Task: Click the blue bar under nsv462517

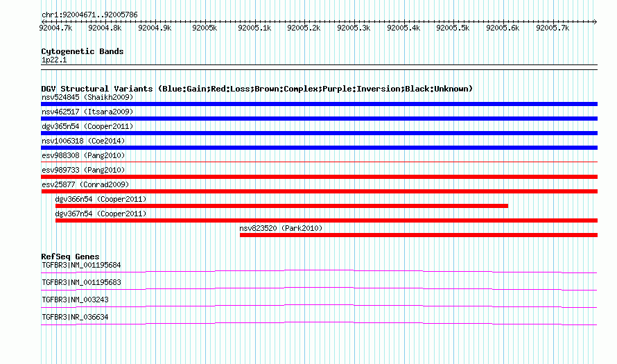Action: click(x=319, y=119)
